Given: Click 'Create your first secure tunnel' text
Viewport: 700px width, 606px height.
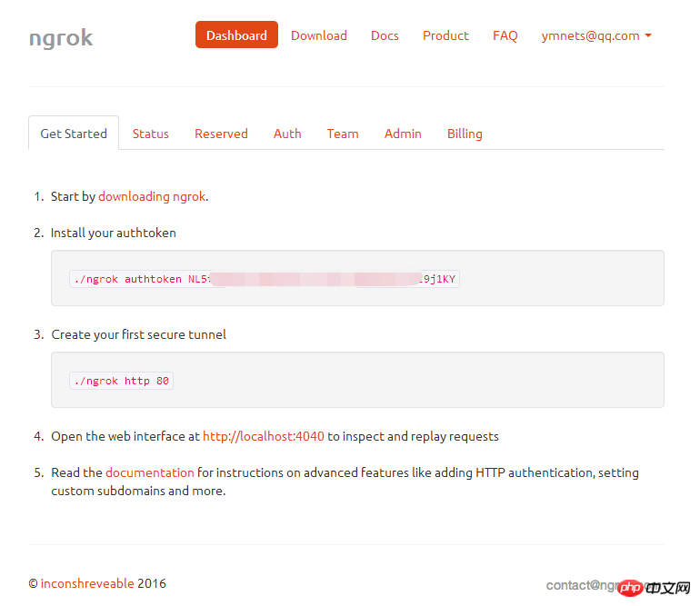Looking at the screenshot, I should point(138,334).
